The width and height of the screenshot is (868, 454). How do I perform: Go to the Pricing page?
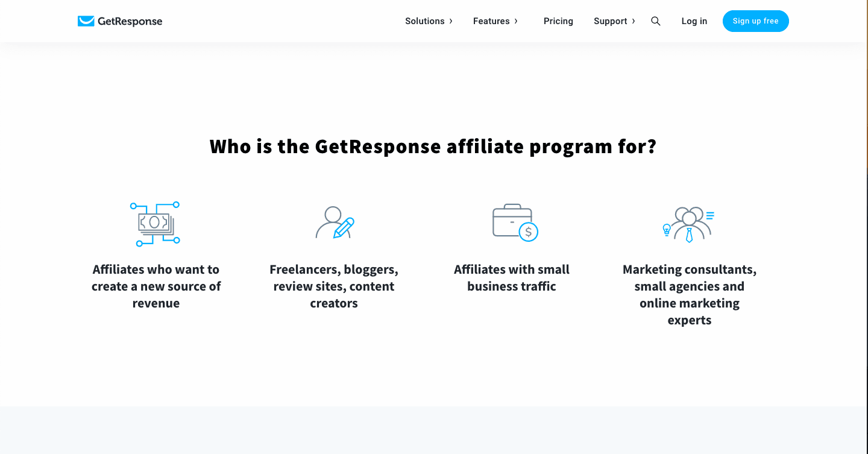(x=558, y=21)
